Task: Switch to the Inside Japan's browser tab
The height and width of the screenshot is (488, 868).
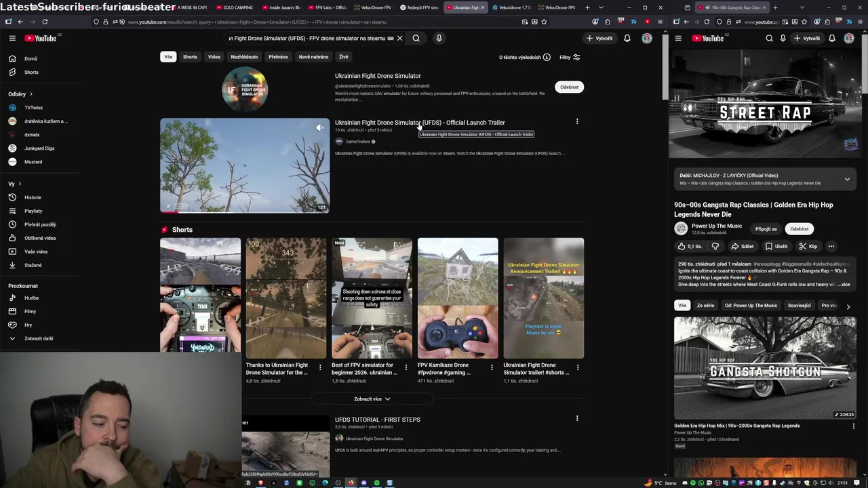Action: pyautogui.click(x=281, y=7)
